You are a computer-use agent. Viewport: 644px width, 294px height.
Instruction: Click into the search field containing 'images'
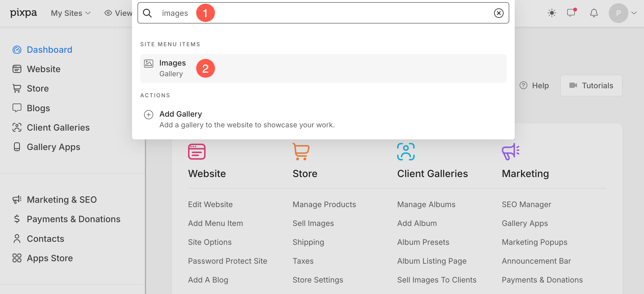[x=323, y=13]
